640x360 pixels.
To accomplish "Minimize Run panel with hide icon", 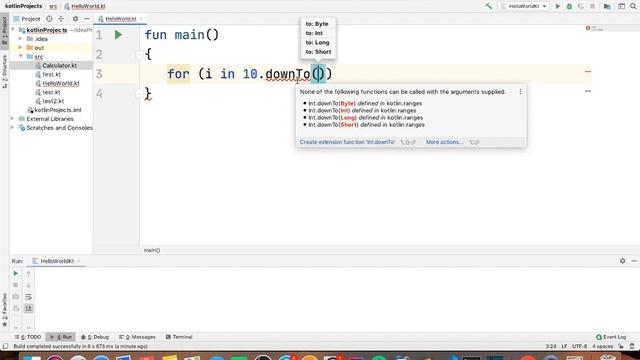I will click(634, 261).
